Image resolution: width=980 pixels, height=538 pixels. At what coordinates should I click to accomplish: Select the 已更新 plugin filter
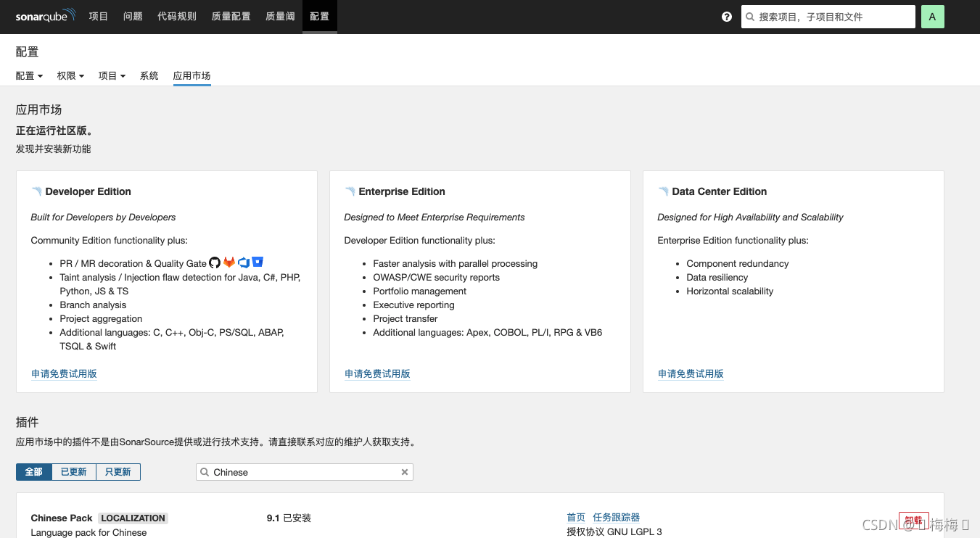point(74,472)
